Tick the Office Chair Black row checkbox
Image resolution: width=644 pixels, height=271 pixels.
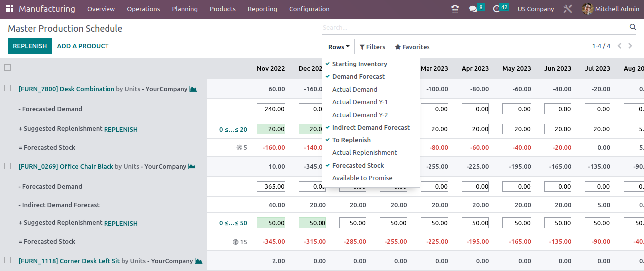point(7,166)
